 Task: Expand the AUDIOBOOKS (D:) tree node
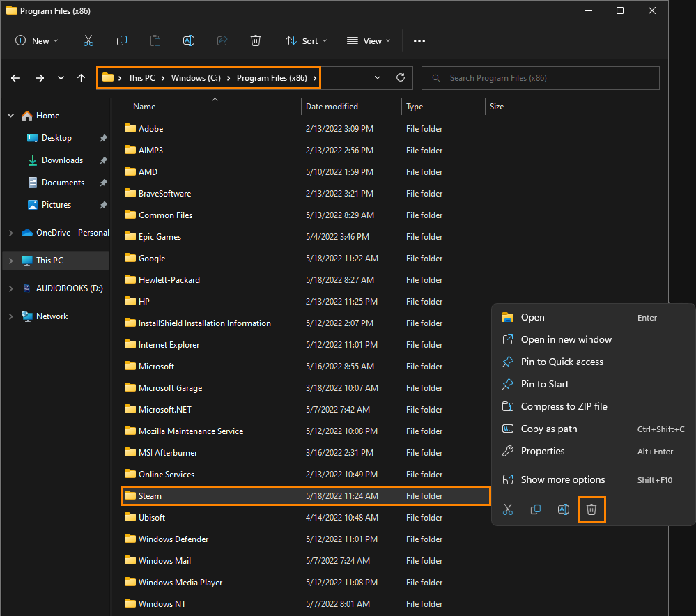click(10, 288)
